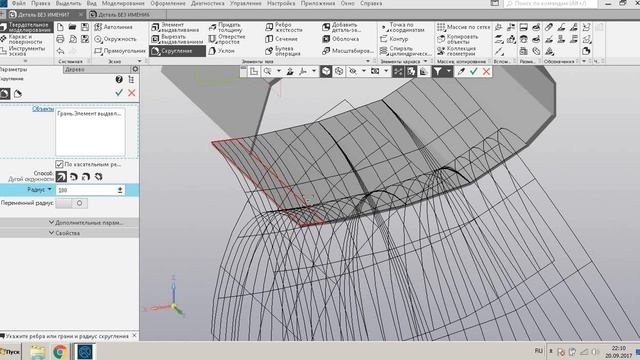Select the Дугой окружности fillet method button
This screenshot has height=360, width=640.
[x=61, y=177]
